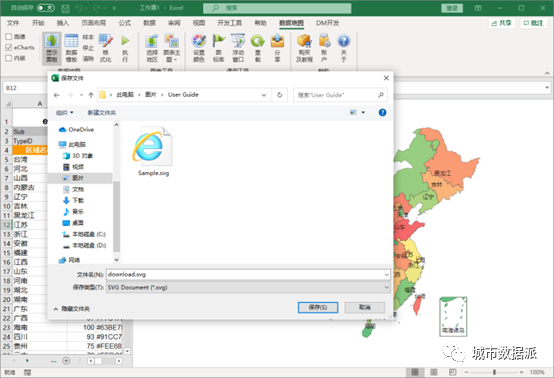Click the 显示面板 map panel icon
The image size is (554, 378).
pos(52,48)
